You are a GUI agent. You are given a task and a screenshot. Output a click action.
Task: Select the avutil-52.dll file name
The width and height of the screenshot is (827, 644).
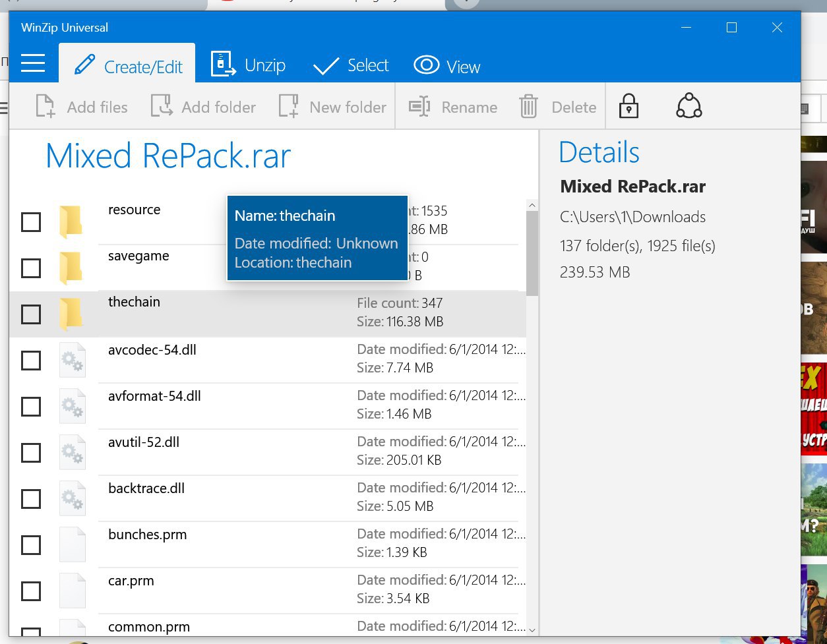point(144,442)
